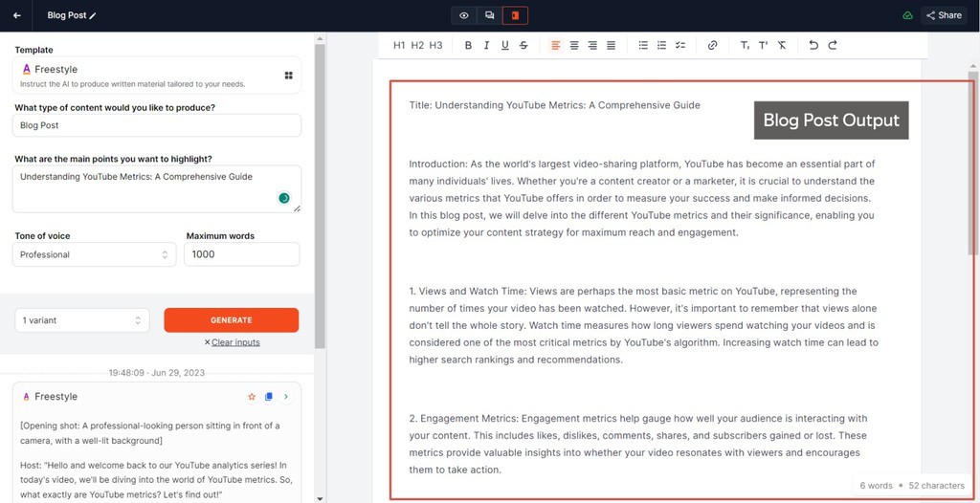Apply subscript formatting
980x503 pixels.
coord(745,45)
